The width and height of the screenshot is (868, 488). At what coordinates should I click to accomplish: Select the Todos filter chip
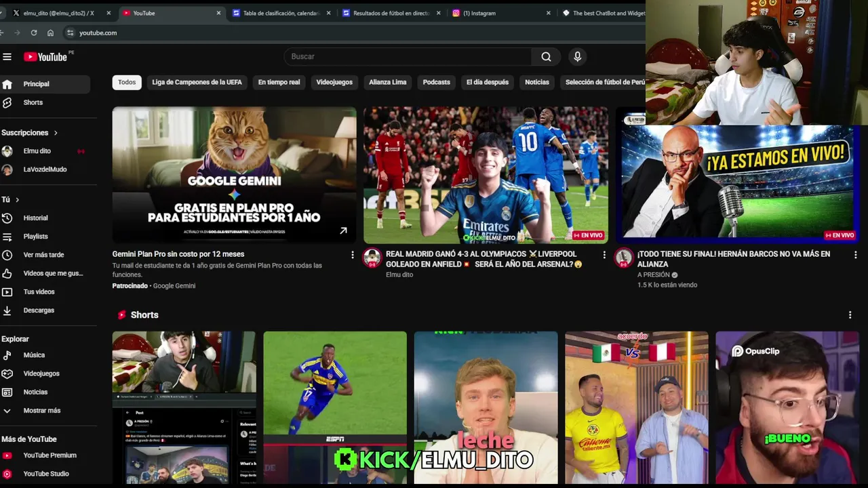(127, 82)
